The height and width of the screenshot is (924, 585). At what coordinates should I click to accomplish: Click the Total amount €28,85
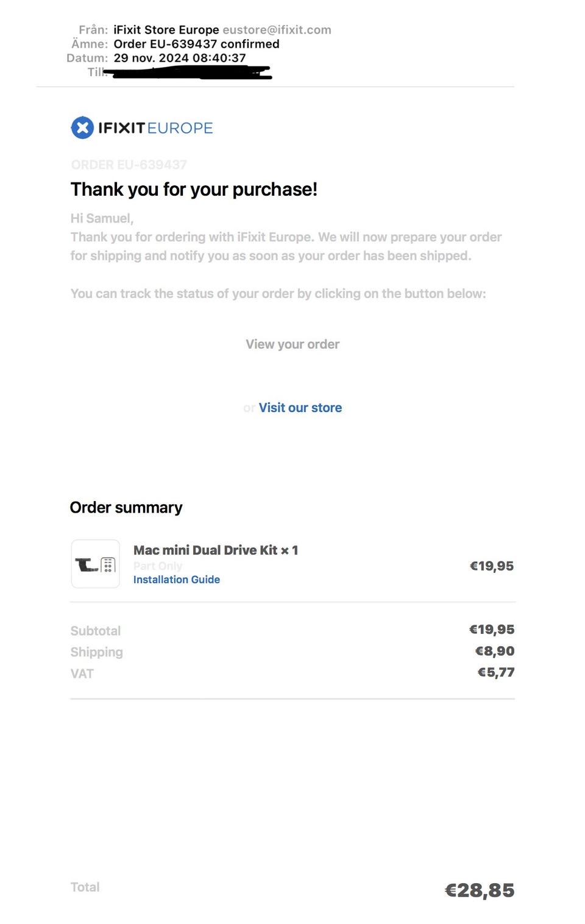[480, 890]
